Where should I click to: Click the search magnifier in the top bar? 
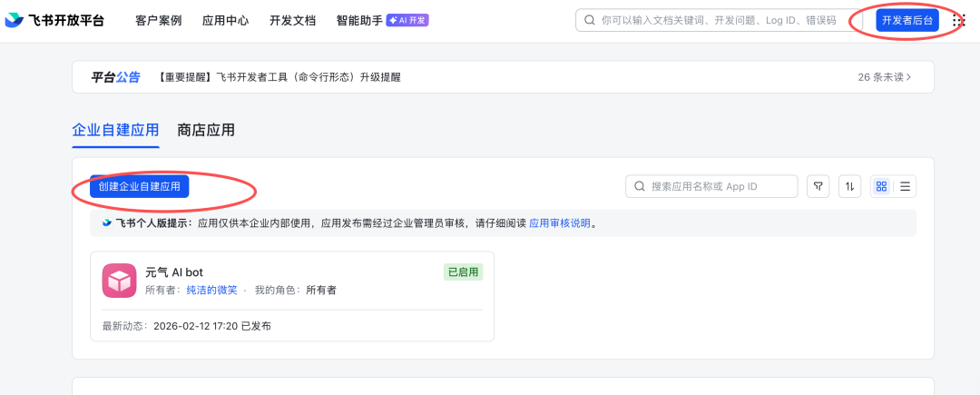[589, 20]
